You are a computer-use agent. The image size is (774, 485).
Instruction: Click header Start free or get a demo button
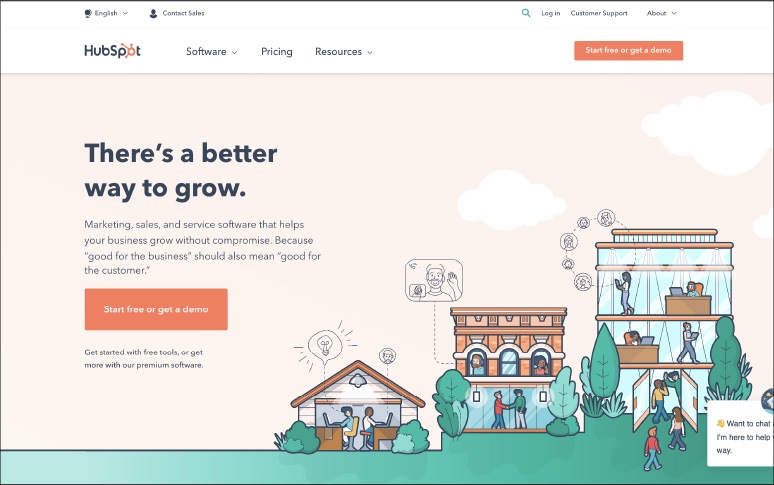pos(628,50)
